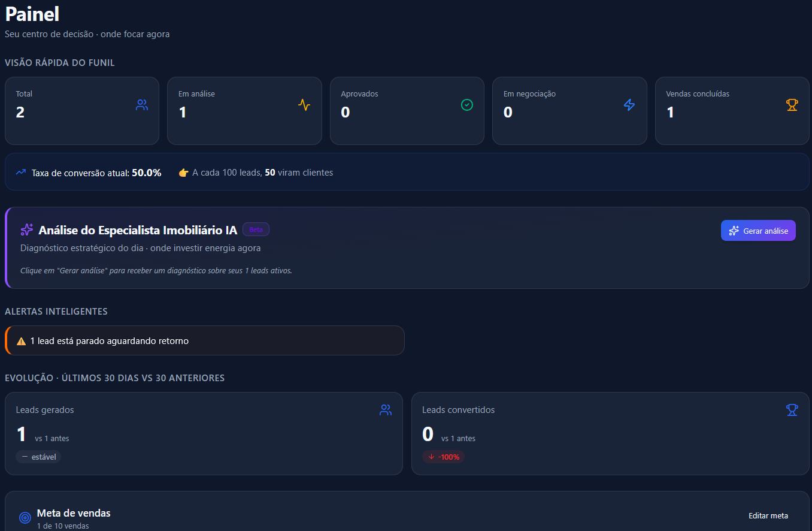The width and height of the screenshot is (812, 531).
Task: Click the 'Painel' page heading
Action: [32, 14]
